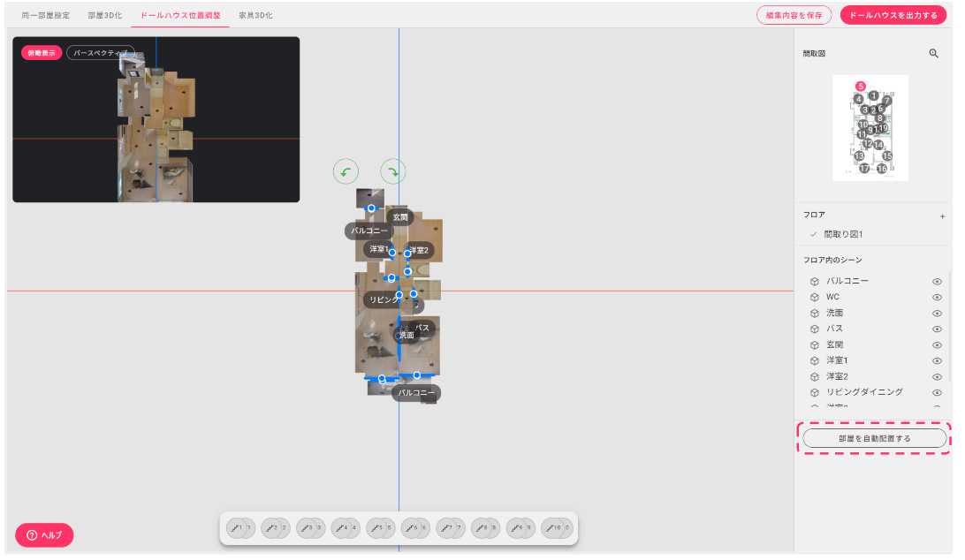965x560 pixels.
Task: Hide the 玄関 scene with its eye icon
Action: pyautogui.click(x=937, y=345)
